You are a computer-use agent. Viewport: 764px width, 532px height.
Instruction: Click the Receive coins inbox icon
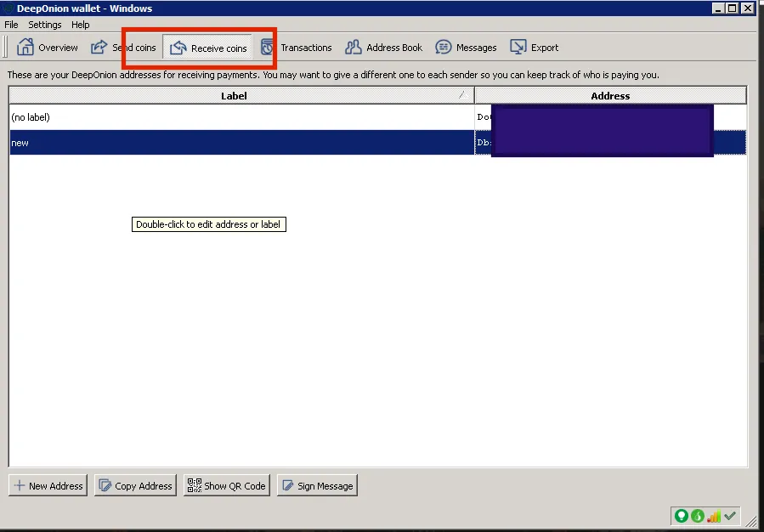click(178, 48)
